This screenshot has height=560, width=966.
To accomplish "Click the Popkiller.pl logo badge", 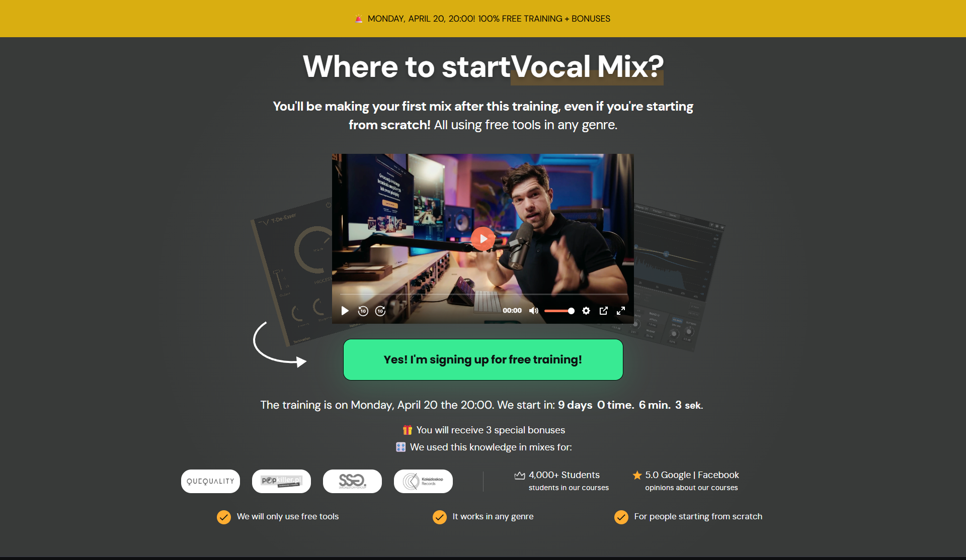I will click(281, 481).
